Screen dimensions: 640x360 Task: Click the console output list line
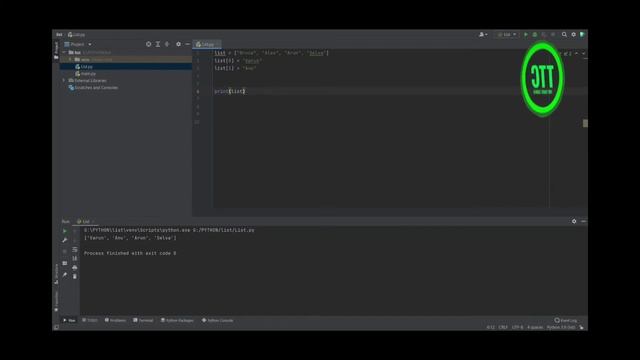(130, 238)
